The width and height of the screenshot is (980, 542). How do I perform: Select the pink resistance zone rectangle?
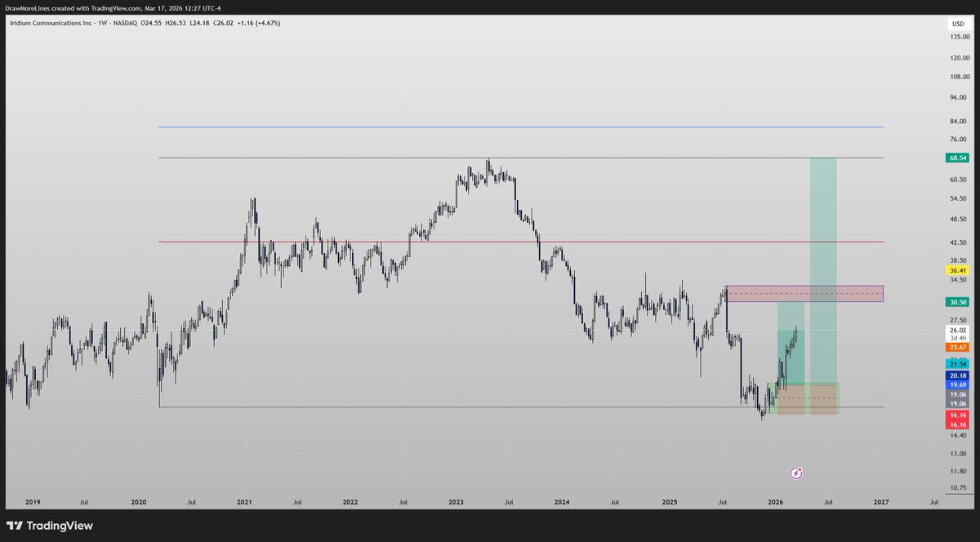[x=804, y=294]
